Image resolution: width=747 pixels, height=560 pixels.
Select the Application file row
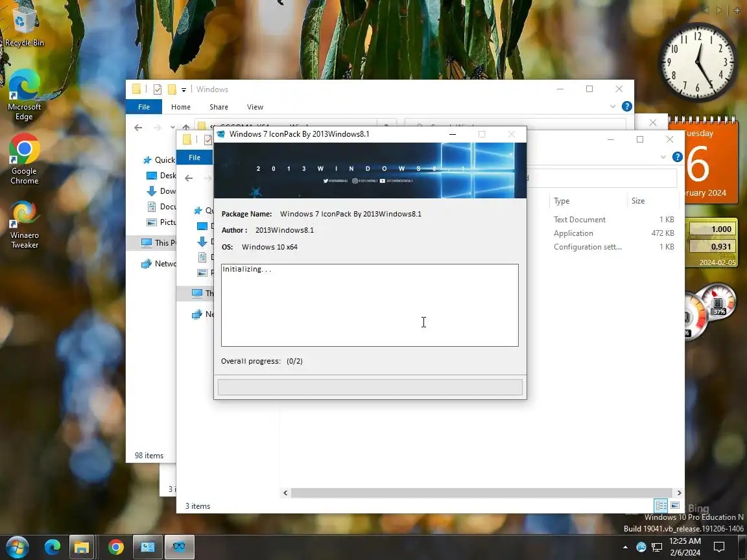click(x=613, y=233)
